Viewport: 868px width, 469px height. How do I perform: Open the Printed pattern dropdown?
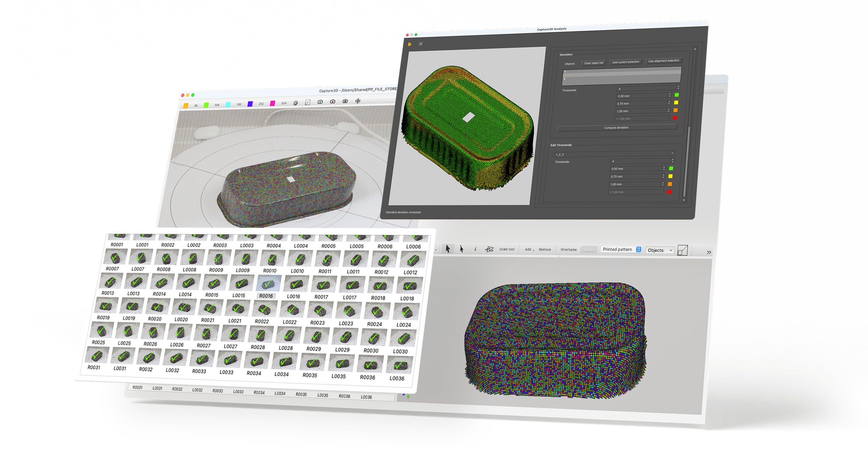point(621,249)
